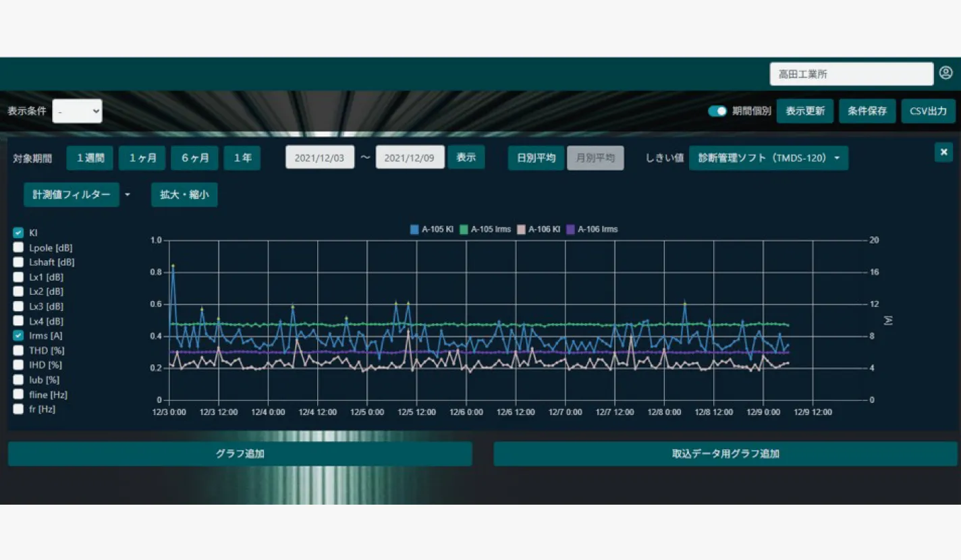Image resolution: width=961 pixels, height=560 pixels.
Task: Uncheck the Irms [A] checkbox
Action: (18, 335)
